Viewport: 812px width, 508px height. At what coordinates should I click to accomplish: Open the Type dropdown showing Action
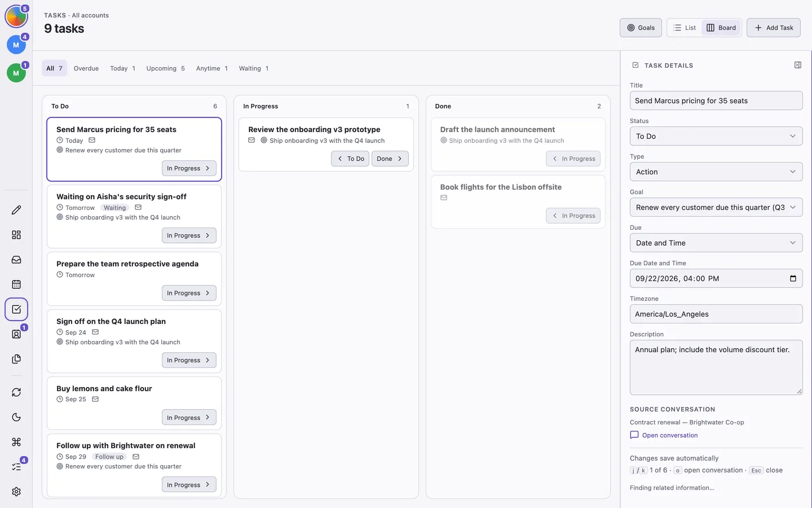click(716, 172)
